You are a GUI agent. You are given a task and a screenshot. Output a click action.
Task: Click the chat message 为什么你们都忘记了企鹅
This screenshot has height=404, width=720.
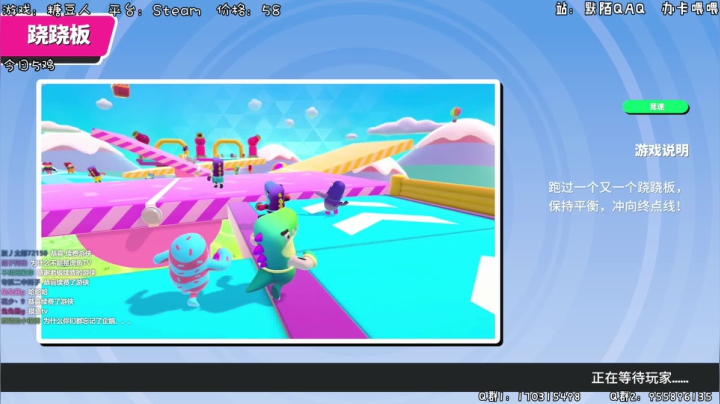click(87, 321)
